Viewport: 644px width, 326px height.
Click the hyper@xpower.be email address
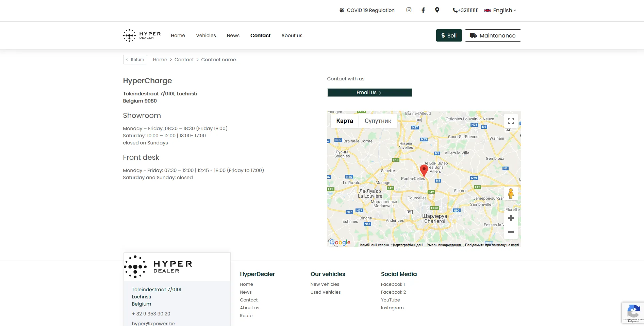coord(153,323)
